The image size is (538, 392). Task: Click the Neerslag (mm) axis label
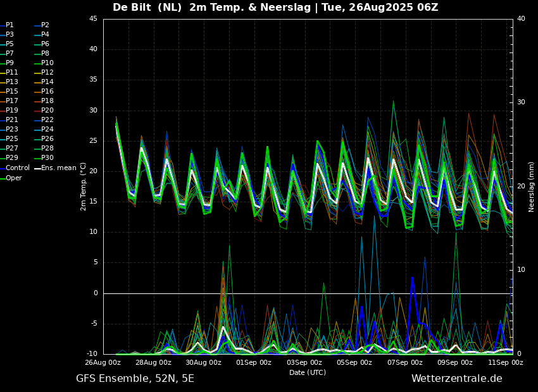pos(531,187)
